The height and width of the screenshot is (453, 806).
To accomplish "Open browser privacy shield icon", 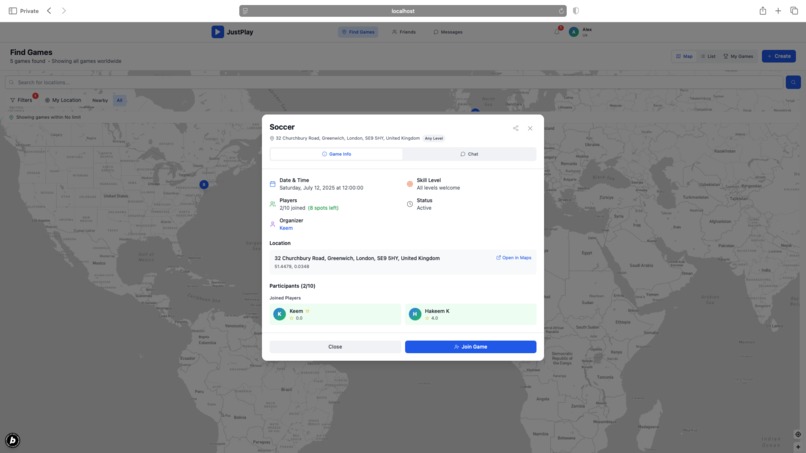I will (x=576, y=11).
